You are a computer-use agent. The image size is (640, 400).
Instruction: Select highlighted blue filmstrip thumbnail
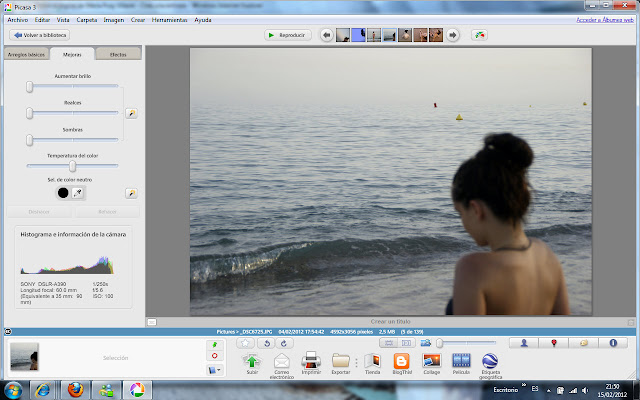(358, 35)
